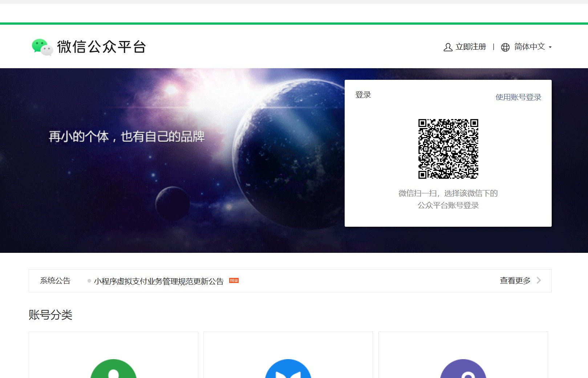This screenshot has width=588, height=378.
Task: Click the orange NEW badge on the announcement
Action: pyautogui.click(x=234, y=280)
